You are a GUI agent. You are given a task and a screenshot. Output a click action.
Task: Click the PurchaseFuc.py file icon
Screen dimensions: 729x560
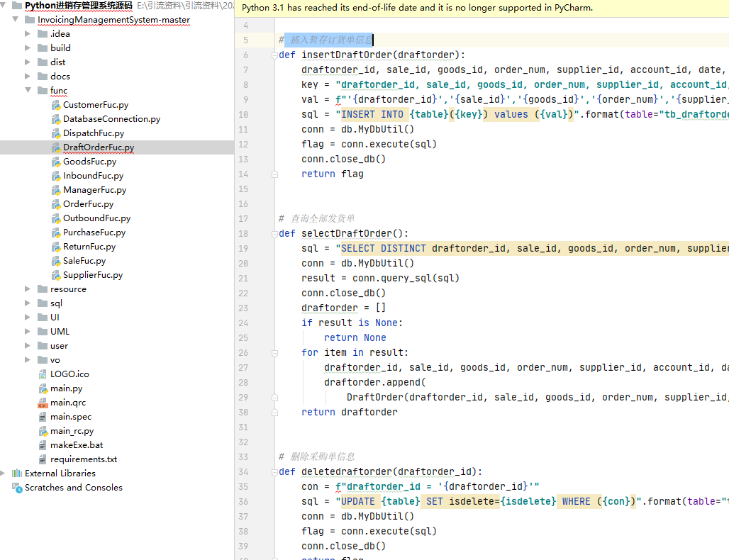tap(56, 233)
